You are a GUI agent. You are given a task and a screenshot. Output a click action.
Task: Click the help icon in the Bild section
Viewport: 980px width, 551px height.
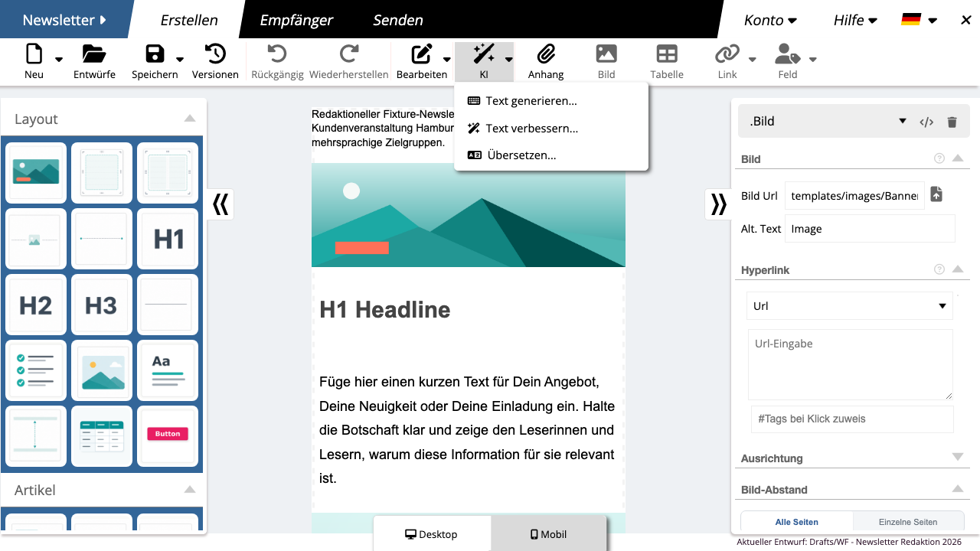click(939, 158)
